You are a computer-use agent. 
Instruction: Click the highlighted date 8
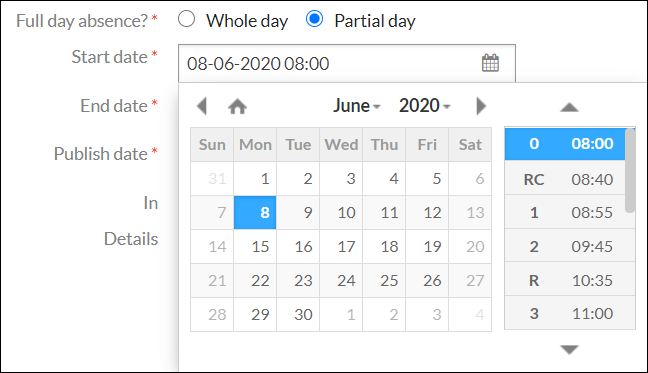tap(255, 212)
